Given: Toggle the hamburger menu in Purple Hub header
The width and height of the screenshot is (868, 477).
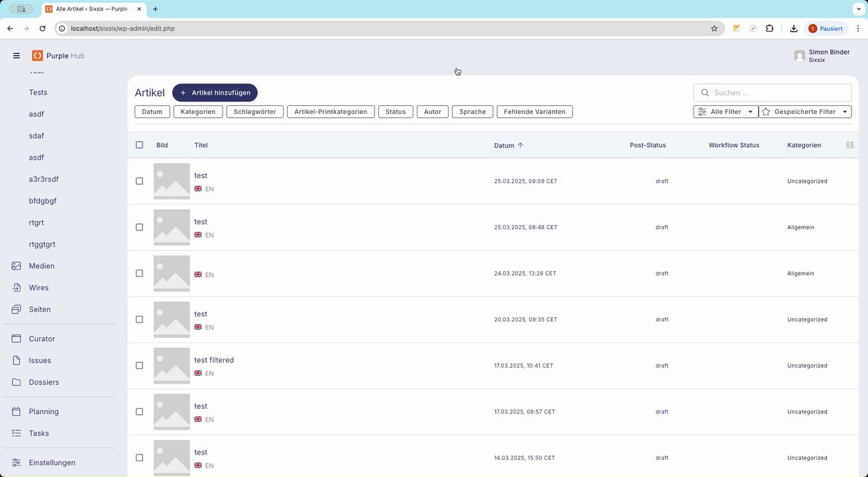Looking at the screenshot, I should [x=17, y=56].
